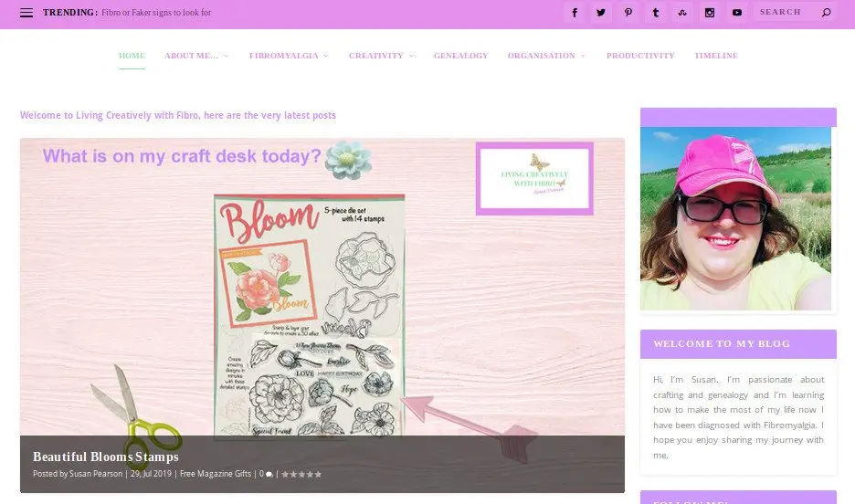The image size is (855, 504).
Task: Open the Timeline menu item
Action: pyautogui.click(x=716, y=56)
